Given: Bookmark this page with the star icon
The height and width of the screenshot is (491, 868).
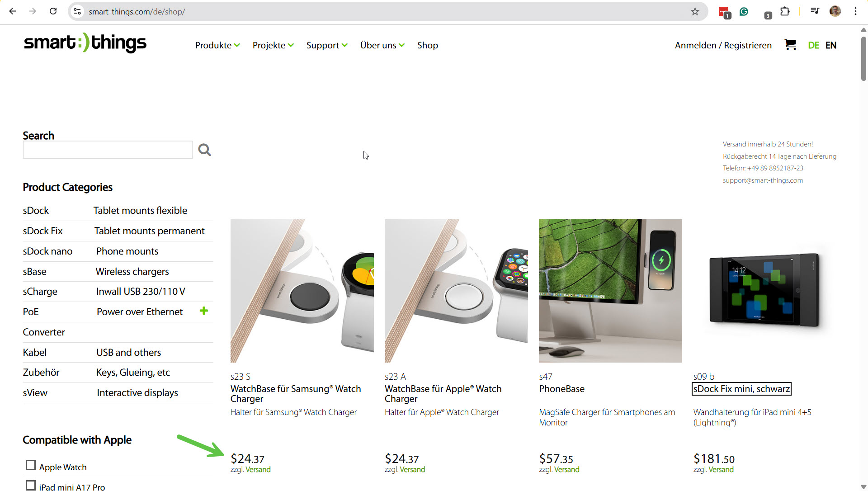Looking at the screenshot, I should pyautogui.click(x=695, y=11).
